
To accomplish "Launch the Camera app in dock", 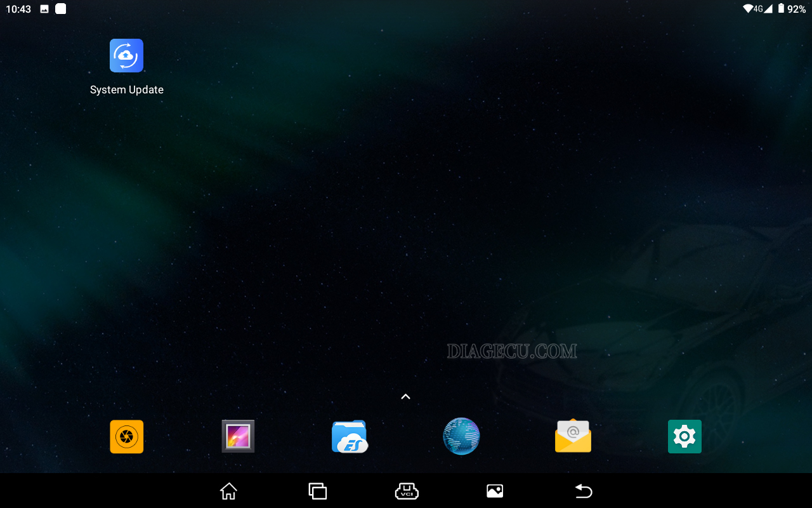I will pyautogui.click(x=126, y=437).
